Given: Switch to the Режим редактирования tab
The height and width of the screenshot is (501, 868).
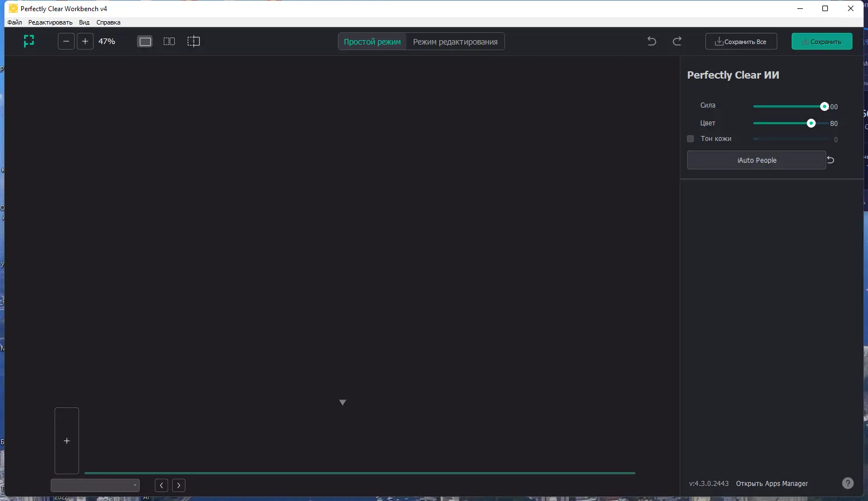Looking at the screenshot, I should 455,42.
